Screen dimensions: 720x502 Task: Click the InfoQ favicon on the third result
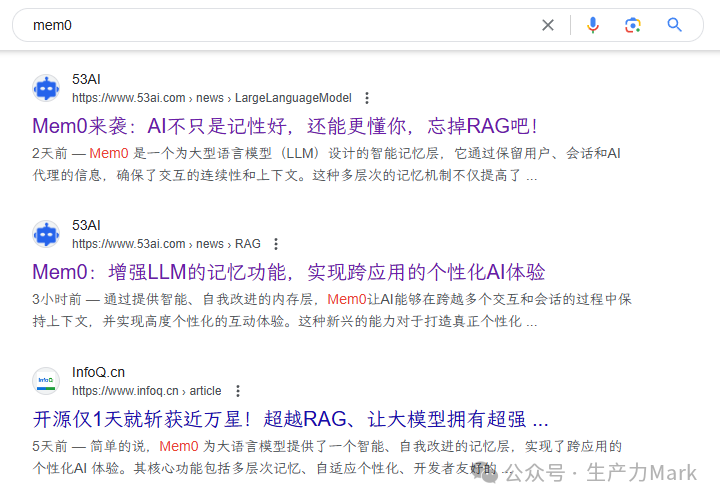[x=46, y=380]
